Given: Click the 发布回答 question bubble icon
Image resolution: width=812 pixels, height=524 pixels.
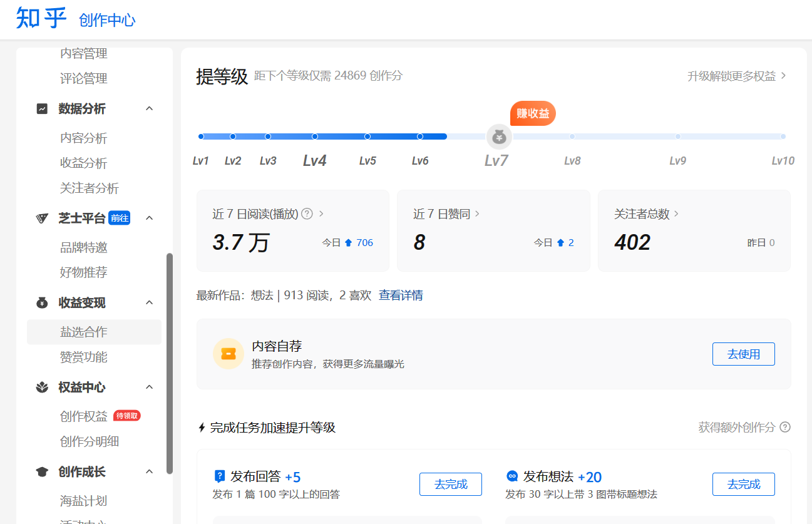Looking at the screenshot, I should [218, 476].
